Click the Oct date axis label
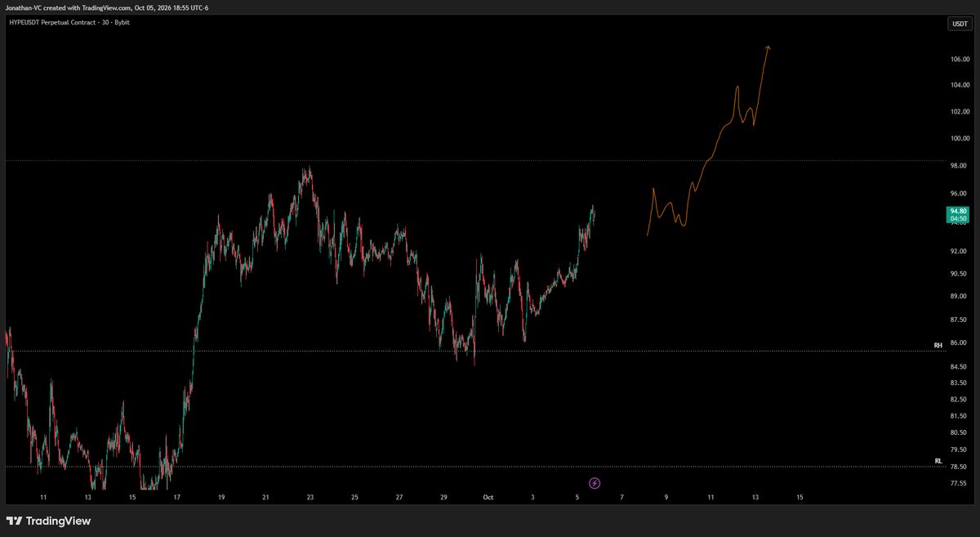The image size is (980, 537). point(488,497)
